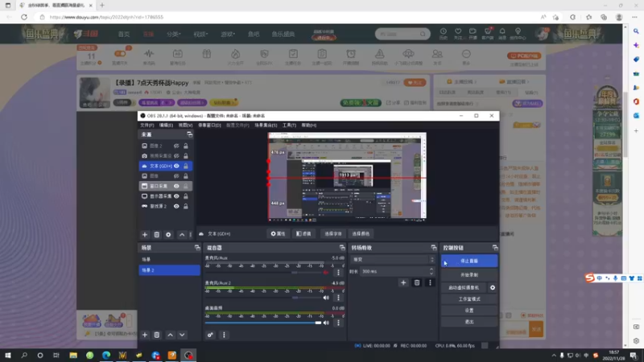Open advanced audio properties gears icon
The image size is (644, 362).
point(210,335)
